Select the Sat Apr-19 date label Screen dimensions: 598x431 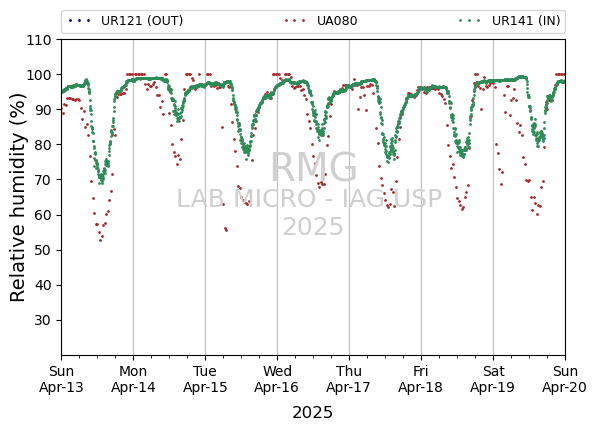coord(493,379)
